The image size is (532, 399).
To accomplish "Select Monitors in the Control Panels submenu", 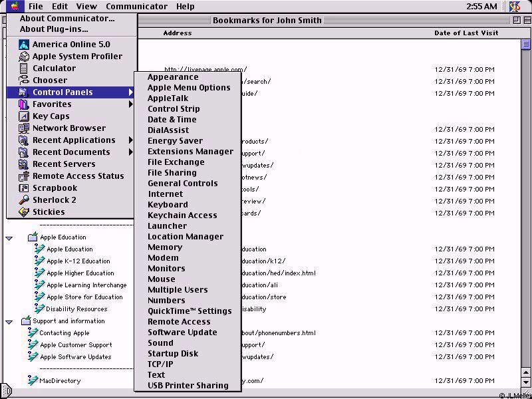I will click(x=166, y=269).
